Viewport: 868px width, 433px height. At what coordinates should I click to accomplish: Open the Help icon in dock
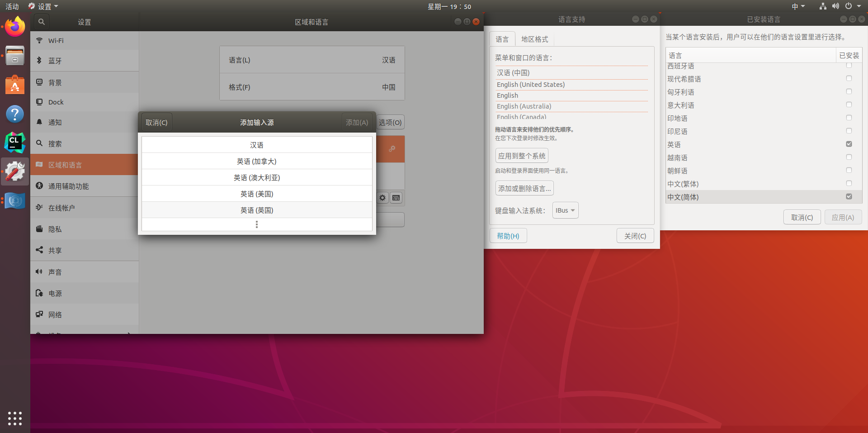15,114
